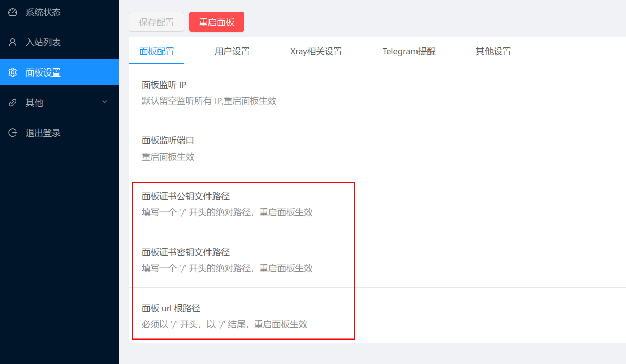Click the gear icon beside 面板设置
The image size is (626, 364).
[13, 72]
